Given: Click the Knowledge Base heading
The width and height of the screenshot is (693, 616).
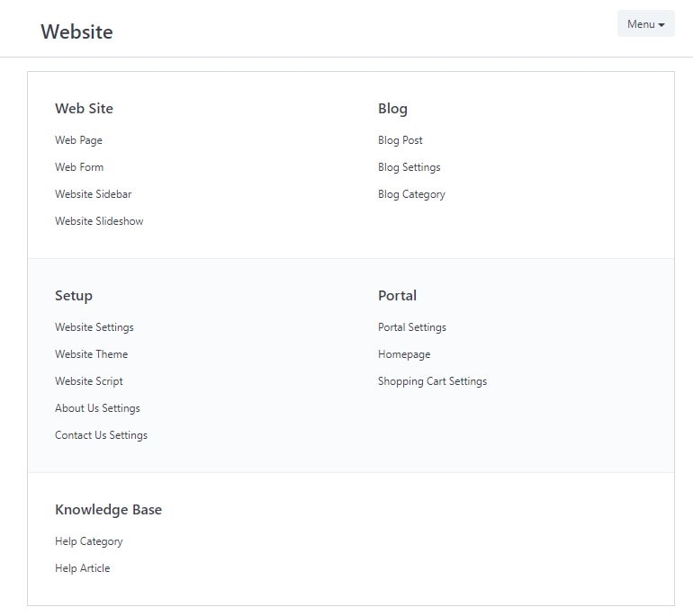Looking at the screenshot, I should point(108,510).
